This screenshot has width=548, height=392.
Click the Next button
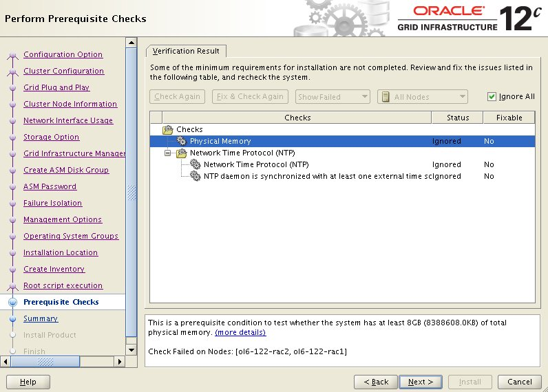click(x=421, y=382)
